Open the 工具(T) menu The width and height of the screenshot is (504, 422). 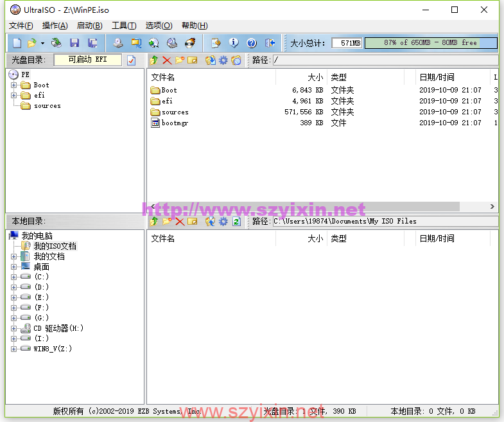[x=124, y=26]
